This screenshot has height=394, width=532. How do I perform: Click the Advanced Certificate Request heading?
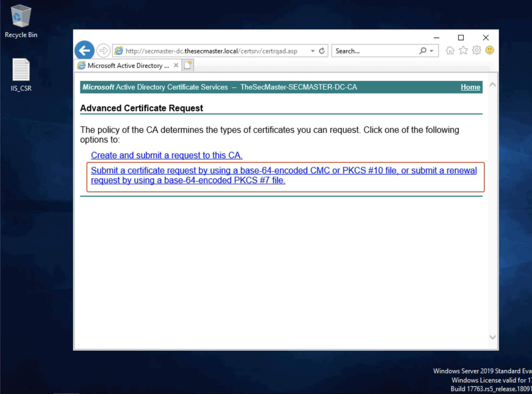[x=141, y=108]
